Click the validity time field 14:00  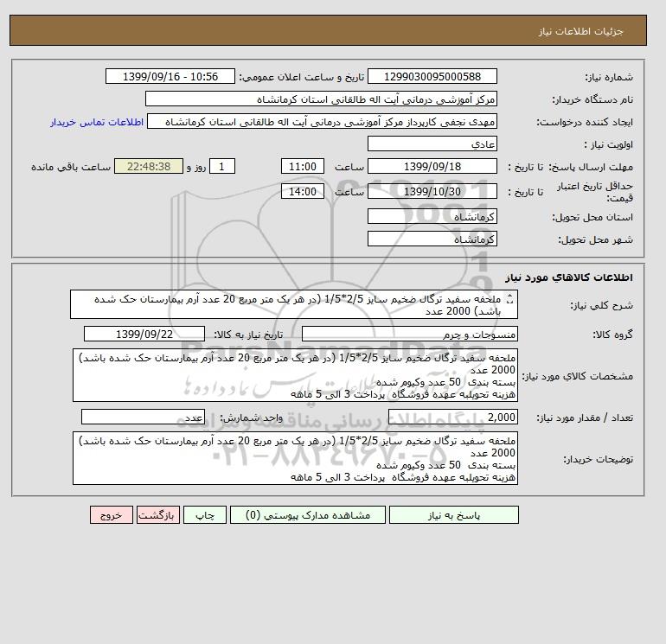tap(303, 191)
